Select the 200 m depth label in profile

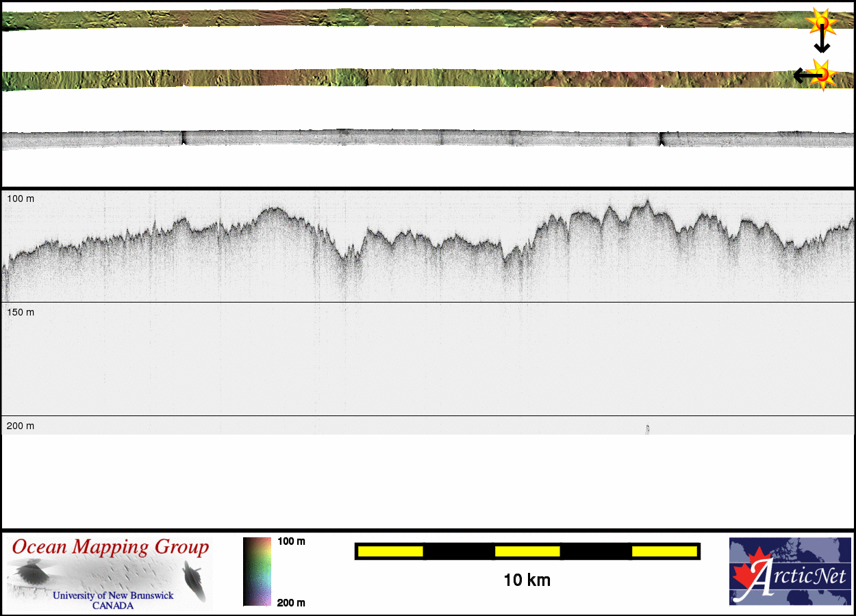21,426
